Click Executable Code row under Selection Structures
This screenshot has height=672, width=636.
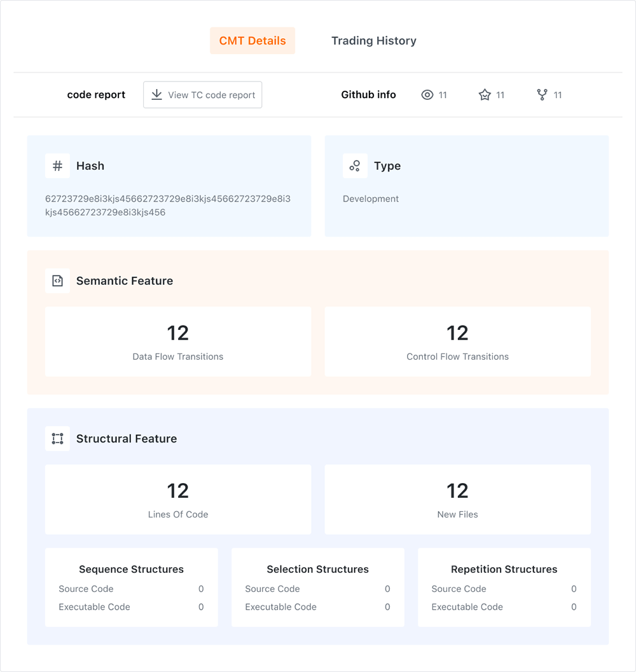point(318,607)
